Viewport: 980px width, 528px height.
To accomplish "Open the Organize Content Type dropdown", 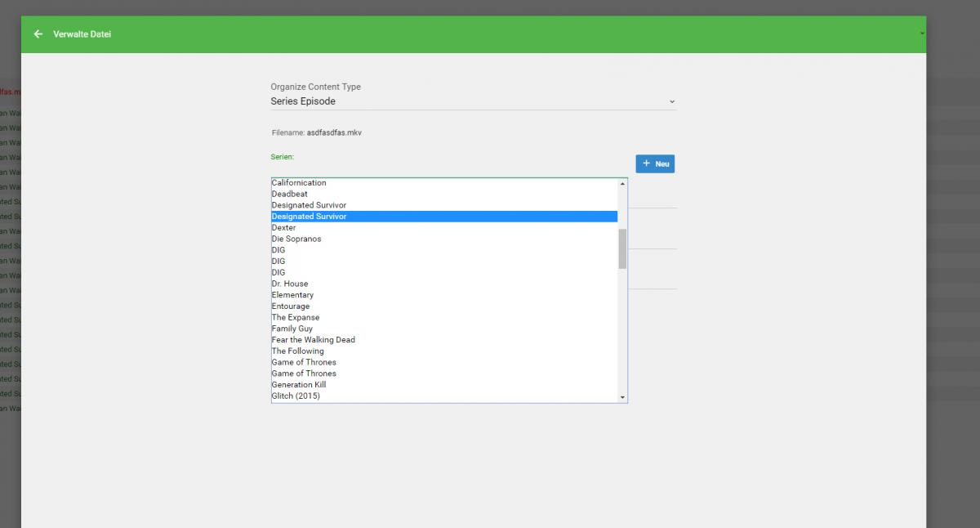I will [x=474, y=101].
